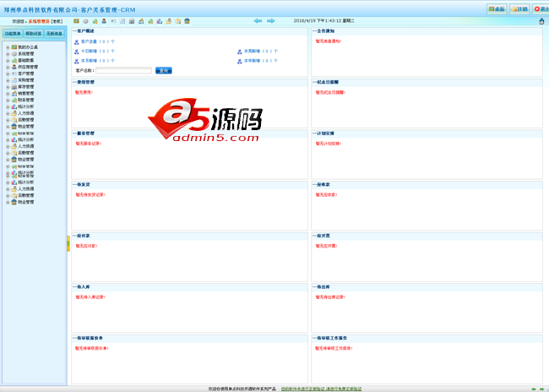Click the first icon in the shortcut toolbar
Screen dimensions: 549x392
click(76, 20)
